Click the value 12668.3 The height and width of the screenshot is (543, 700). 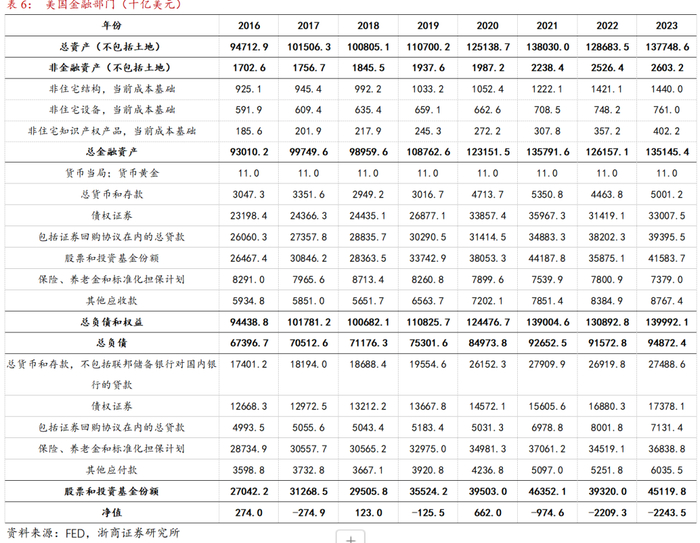(249, 406)
